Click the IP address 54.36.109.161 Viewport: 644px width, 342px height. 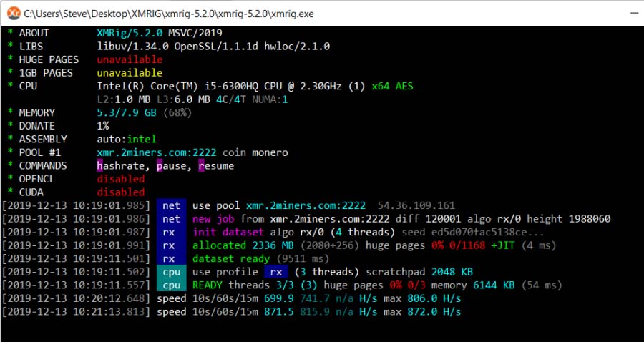pyautogui.click(x=416, y=205)
